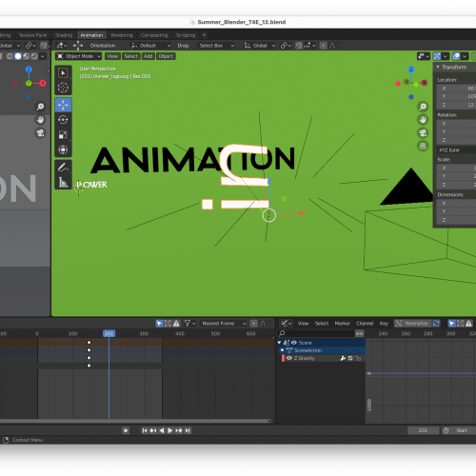This screenshot has height=476, width=476.
Task: Click the Z Gravity modifier wrench icon
Action: click(x=343, y=358)
